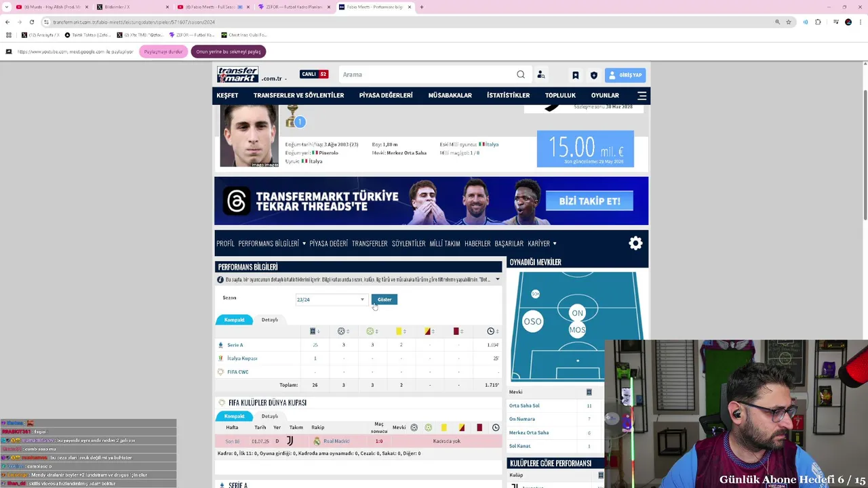Open the Piyasa Değerleri menu
The height and width of the screenshot is (488, 868).
(386, 96)
